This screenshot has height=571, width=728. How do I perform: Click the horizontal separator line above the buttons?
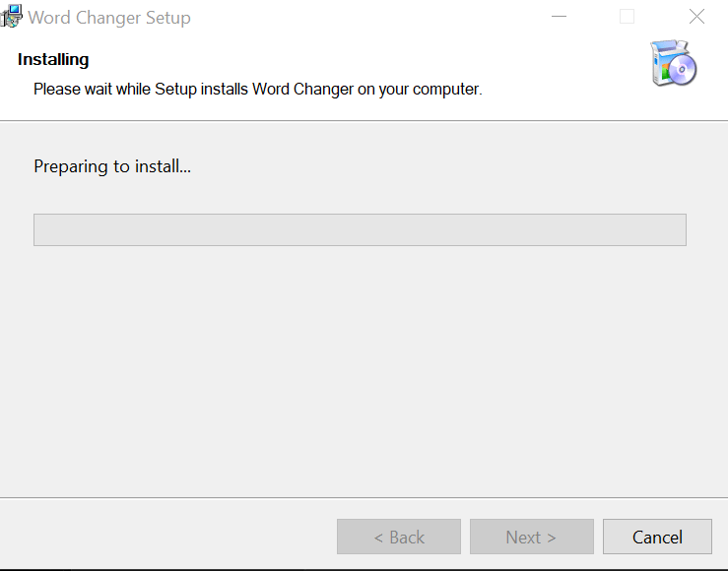tap(364, 497)
